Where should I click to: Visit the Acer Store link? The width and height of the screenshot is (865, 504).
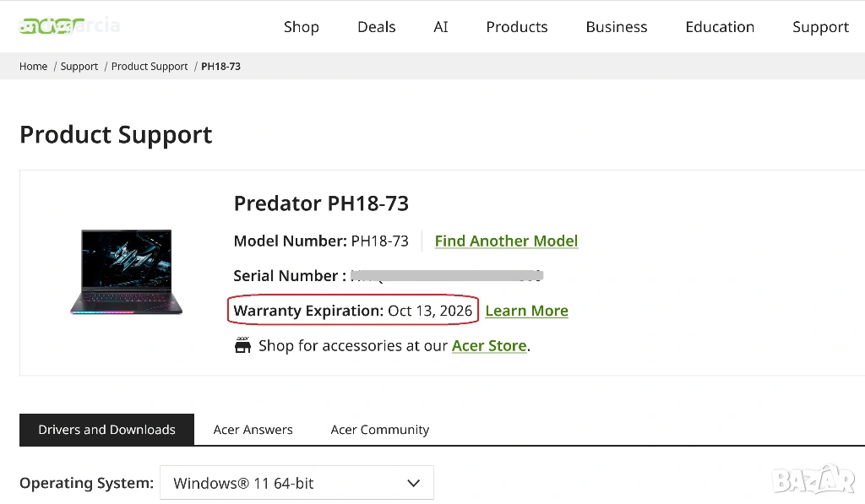[x=489, y=345]
